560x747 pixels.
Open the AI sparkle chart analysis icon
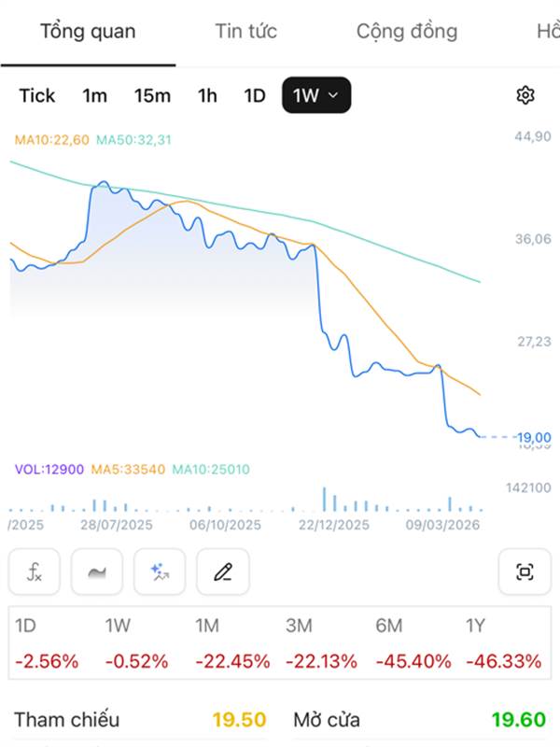(x=160, y=572)
